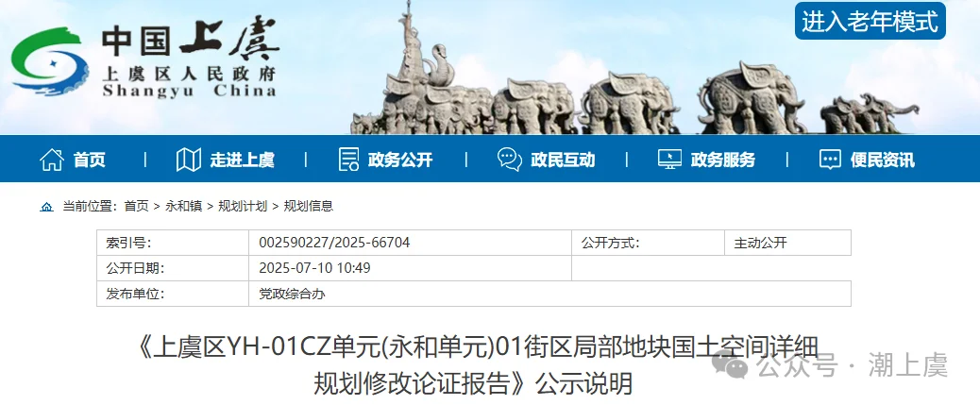Open the 首页 navigation menu item
Viewport: 980px width, 405px height.
tap(89, 160)
